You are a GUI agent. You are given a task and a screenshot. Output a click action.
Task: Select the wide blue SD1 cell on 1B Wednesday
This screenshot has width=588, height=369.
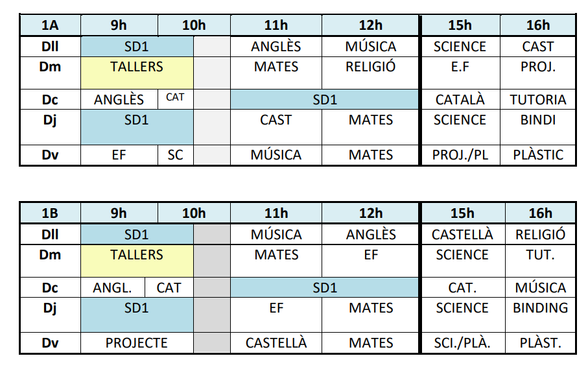click(x=325, y=287)
